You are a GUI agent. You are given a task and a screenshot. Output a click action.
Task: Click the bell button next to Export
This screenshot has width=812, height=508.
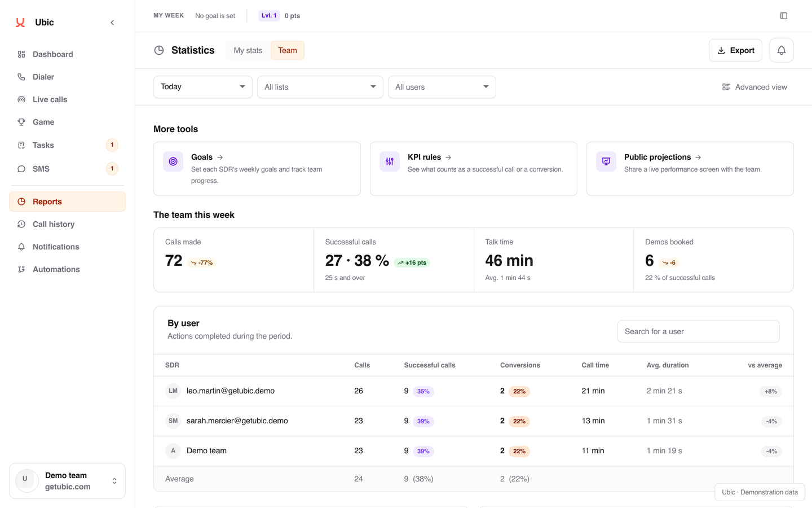pyautogui.click(x=782, y=50)
